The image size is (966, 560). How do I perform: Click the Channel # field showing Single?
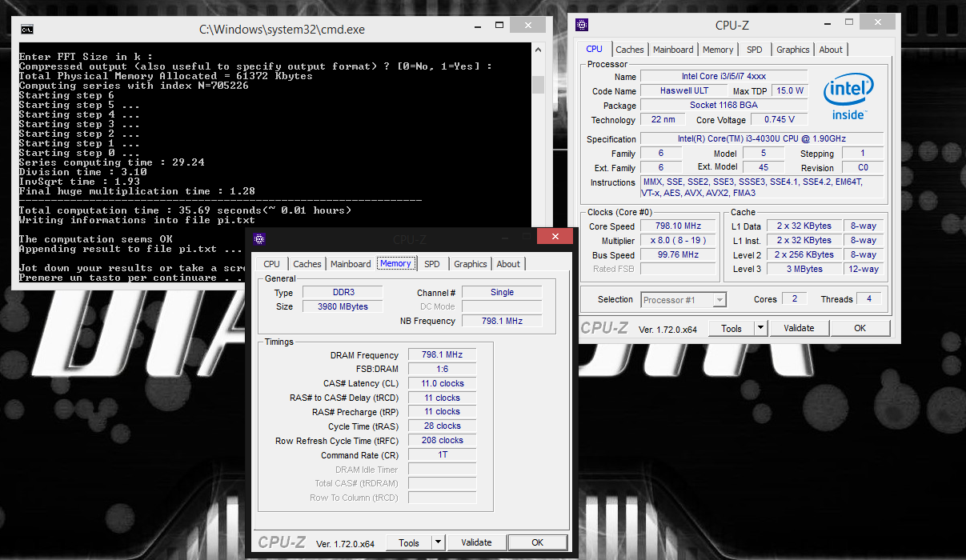[502, 292]
